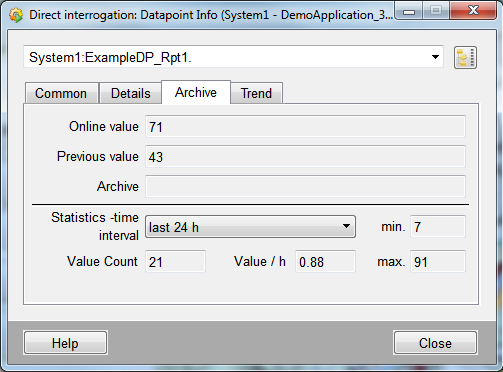This screenshot has width=503, height=372.
Task: Click the min. value field
Action: point(438,227)
